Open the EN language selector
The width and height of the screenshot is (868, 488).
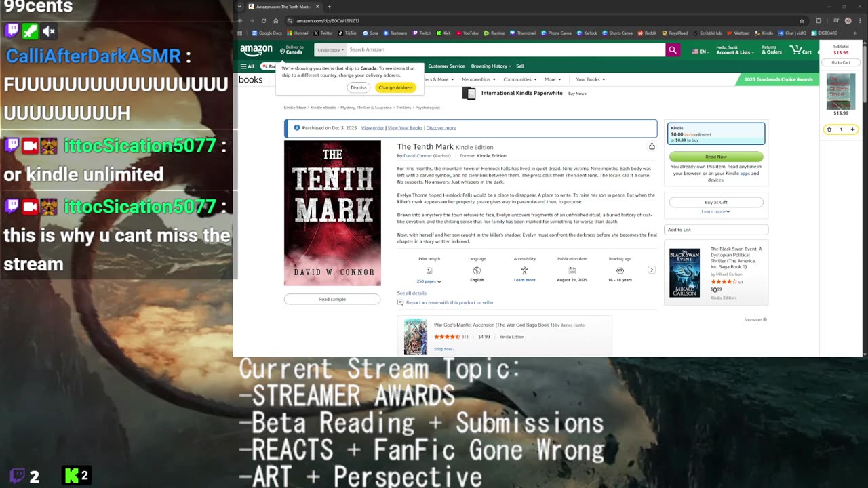click(x=700, y=52)
